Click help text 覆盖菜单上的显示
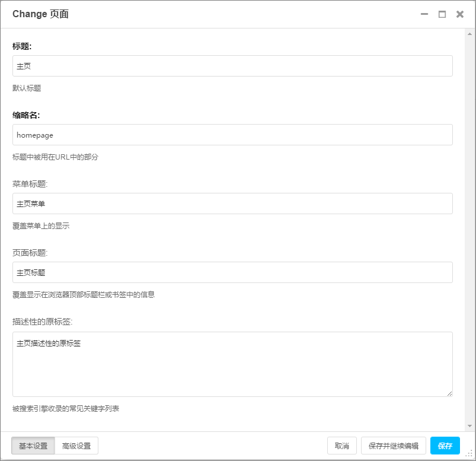 (41, 226)
